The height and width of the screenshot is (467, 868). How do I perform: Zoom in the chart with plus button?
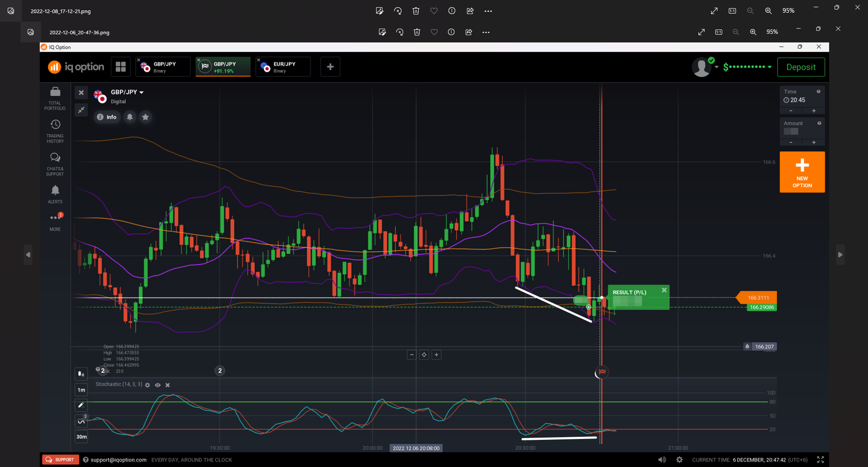(436, 355)
